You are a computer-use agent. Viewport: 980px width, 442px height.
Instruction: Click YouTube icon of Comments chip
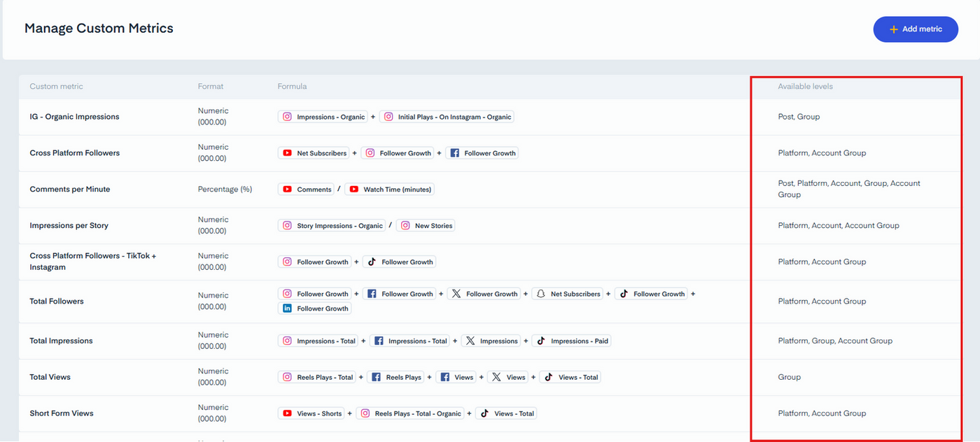click(287, 190)
